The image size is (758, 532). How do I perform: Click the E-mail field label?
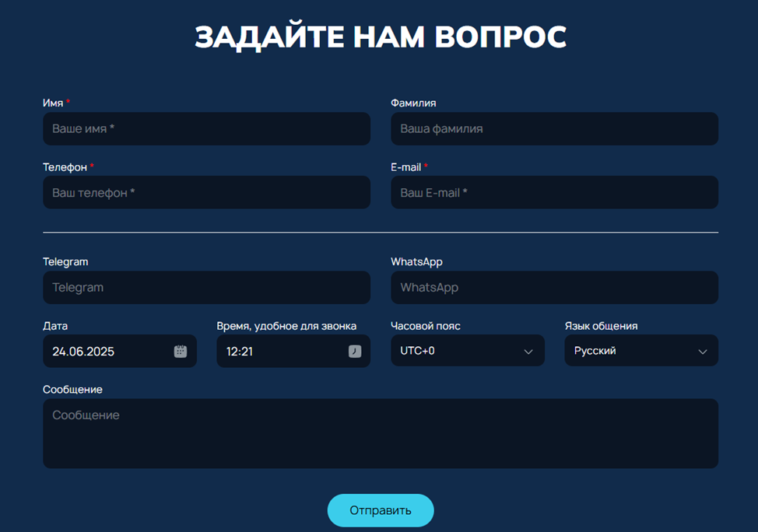tap(406, 166)
